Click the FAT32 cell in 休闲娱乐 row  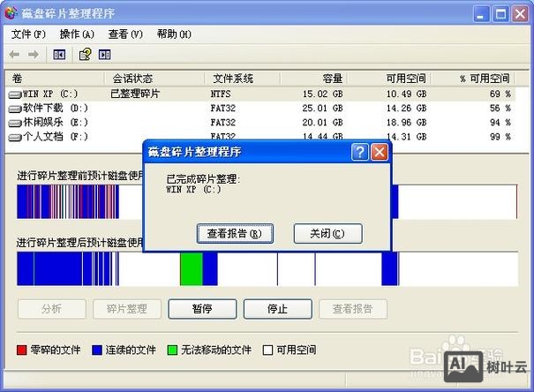[x=223, y=123]
